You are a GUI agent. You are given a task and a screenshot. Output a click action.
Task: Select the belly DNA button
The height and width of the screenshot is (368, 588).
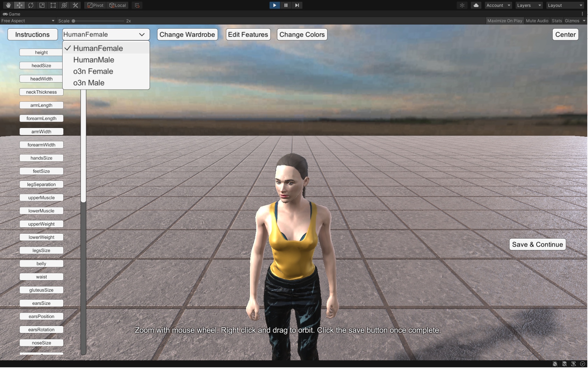click(x=41, y=264)
